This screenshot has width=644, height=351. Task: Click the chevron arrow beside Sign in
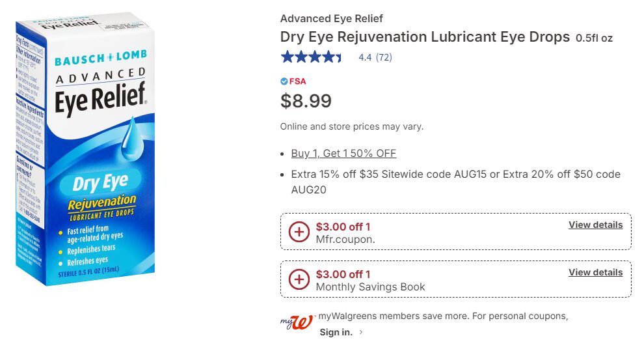point(361,333)
